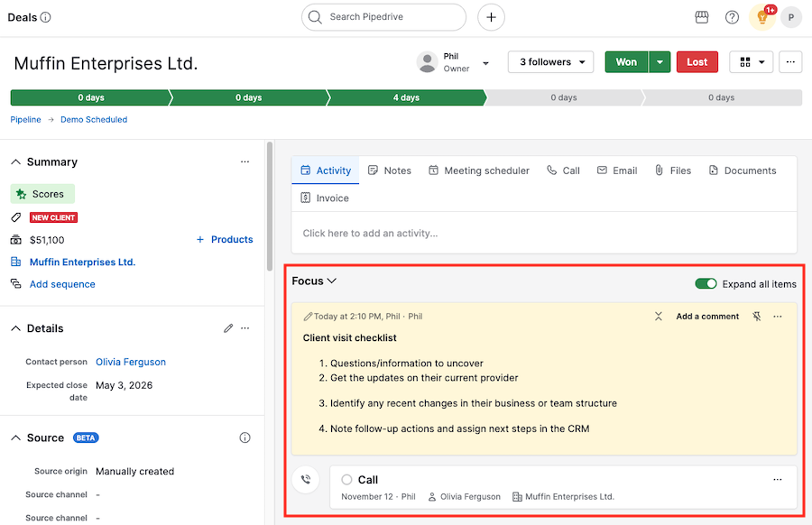Mark the deal as Lost

click(697, 62)
